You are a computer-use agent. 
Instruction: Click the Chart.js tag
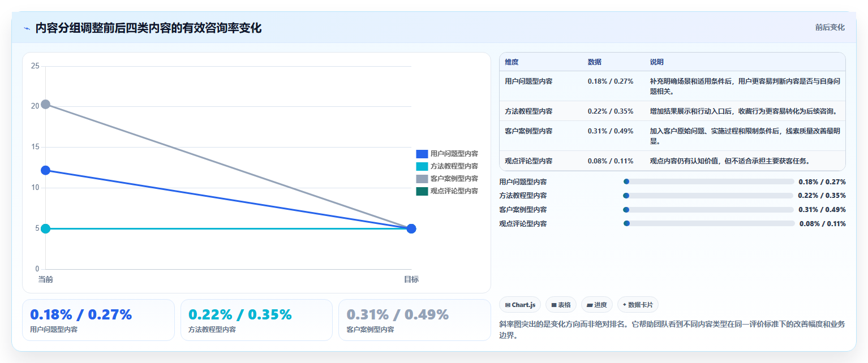520,305
